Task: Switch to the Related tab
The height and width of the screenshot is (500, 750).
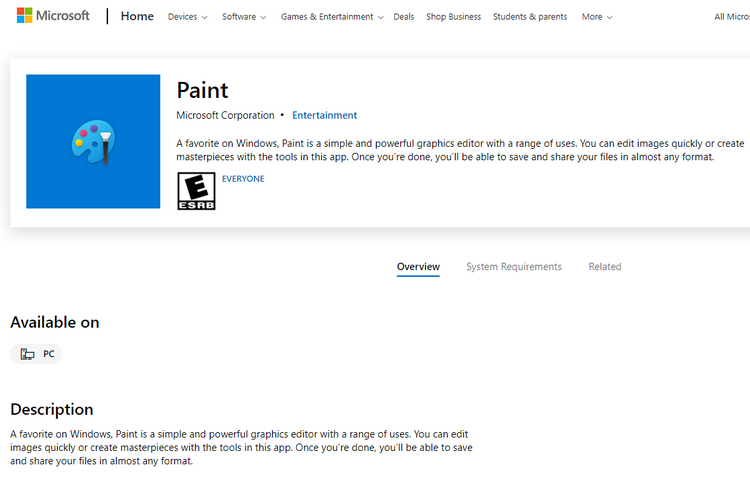Action: 605,267
